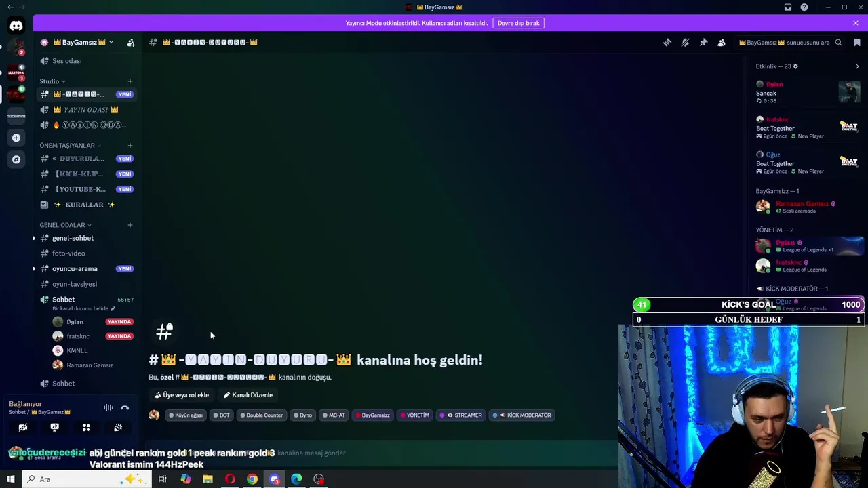Open the Sancak activity card

coord(808,92)
